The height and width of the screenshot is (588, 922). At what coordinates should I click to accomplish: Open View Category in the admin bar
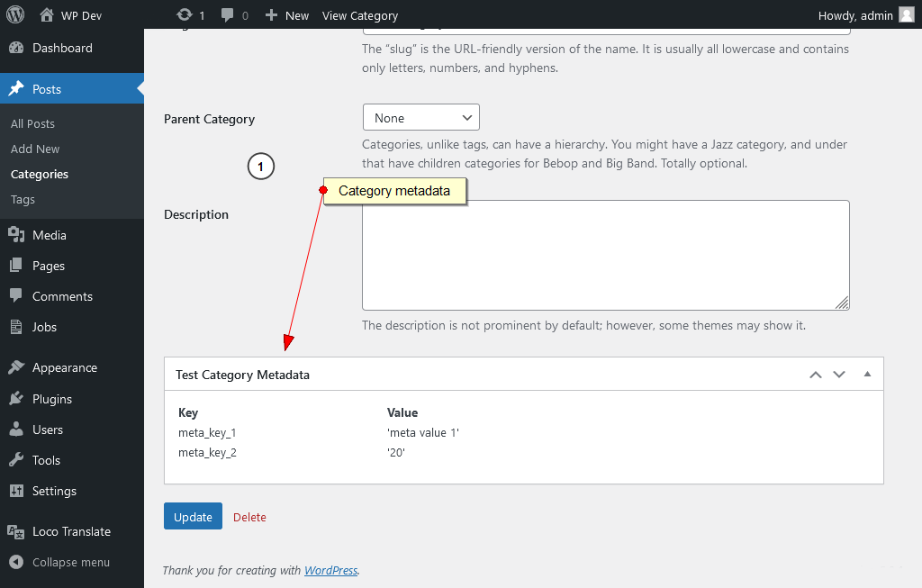coord(360,15)
